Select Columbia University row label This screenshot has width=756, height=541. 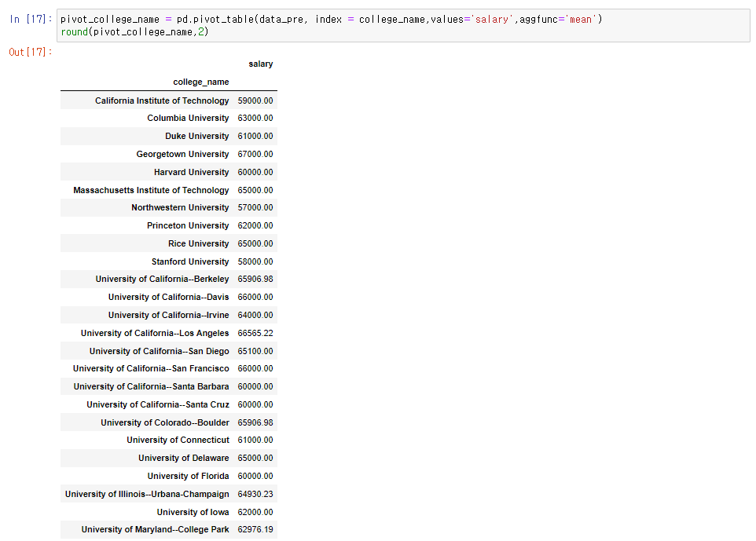[188, 118]
